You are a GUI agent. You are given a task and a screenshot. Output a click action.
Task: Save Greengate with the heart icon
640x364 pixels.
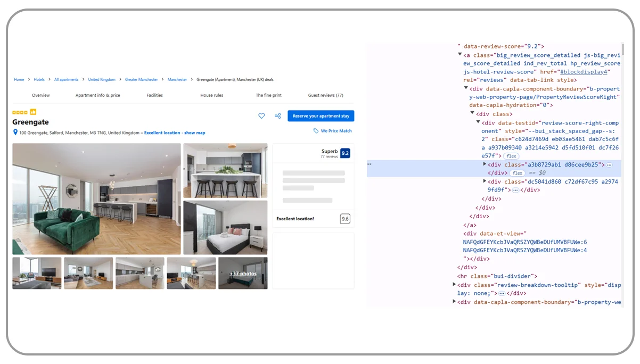pyautogui.click(x=261, y=116)
